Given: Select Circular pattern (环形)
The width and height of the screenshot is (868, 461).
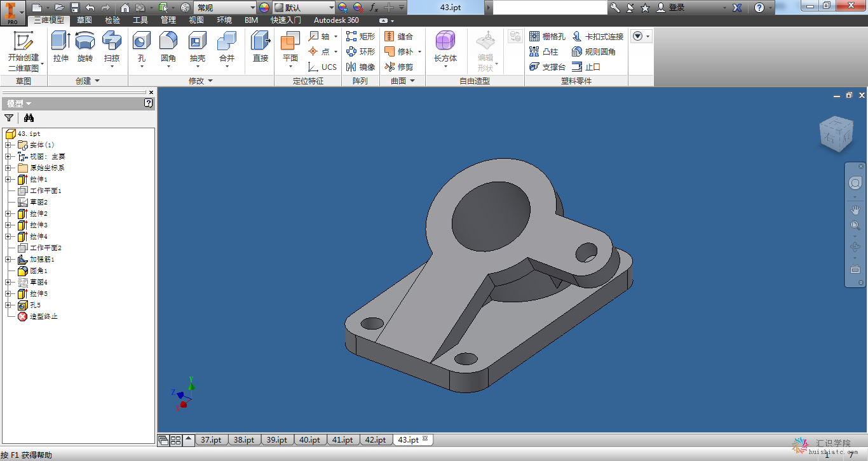Looking at the screenshot, I should pyautogui.click(x=360, y=51).
